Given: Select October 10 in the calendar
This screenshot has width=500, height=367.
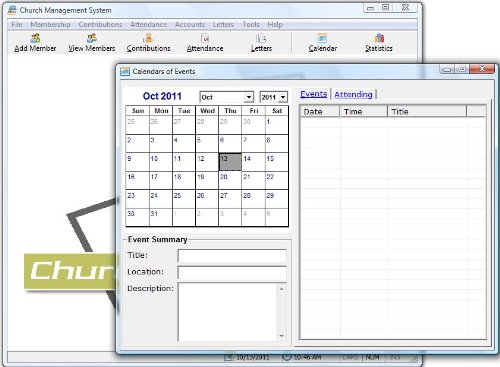Looking at the screenshot, I should coord(161,162).
